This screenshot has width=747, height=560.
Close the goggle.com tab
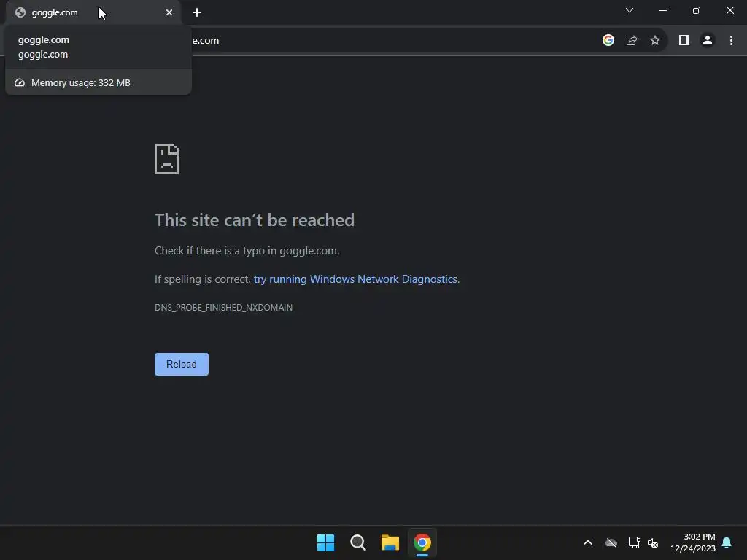point(169,12)
